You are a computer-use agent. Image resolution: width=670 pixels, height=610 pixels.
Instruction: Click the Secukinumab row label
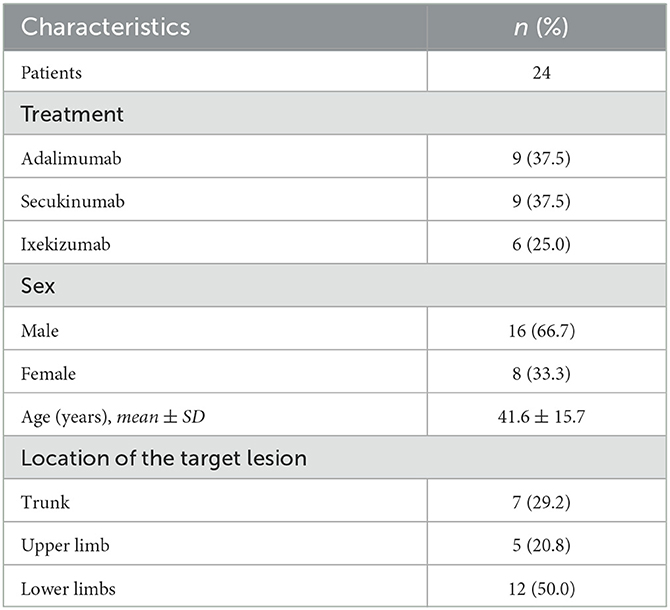(73, 201)
